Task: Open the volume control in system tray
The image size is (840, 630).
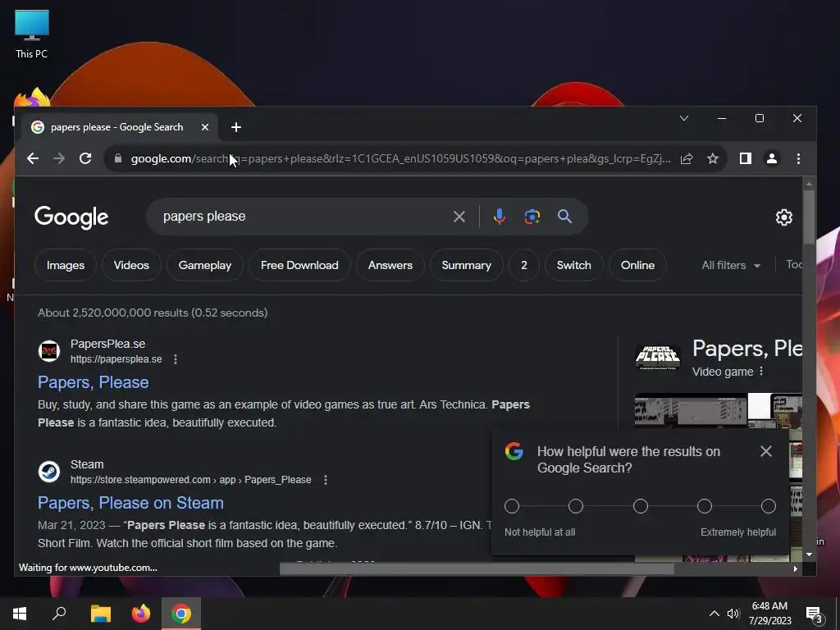Action: (733, 614)
